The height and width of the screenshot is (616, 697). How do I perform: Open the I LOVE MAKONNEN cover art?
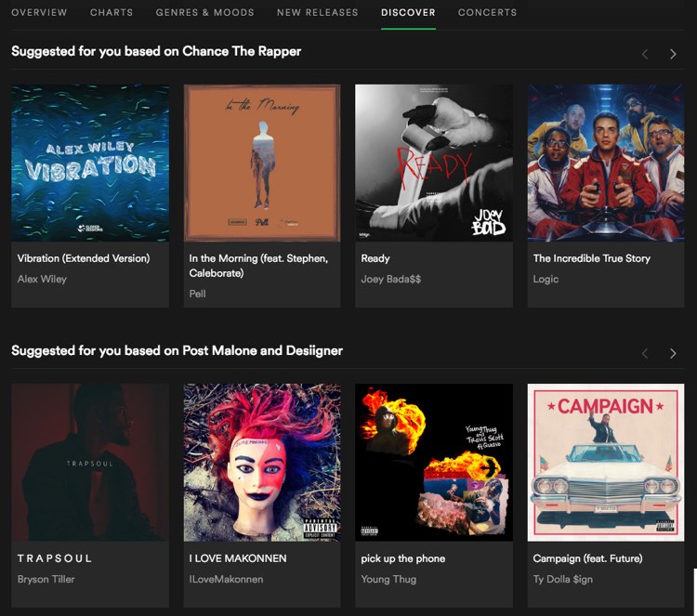(x=262, y=463)
